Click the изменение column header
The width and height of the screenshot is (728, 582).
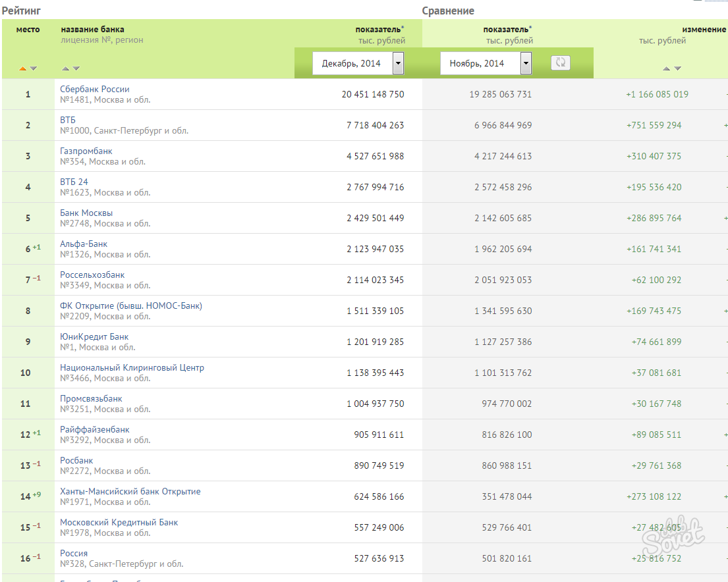coord(704,30)
